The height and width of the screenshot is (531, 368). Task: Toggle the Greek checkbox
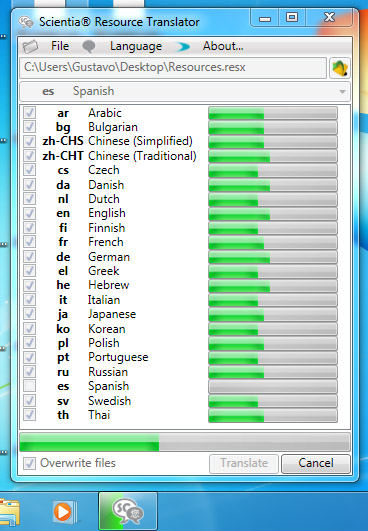pos(29,271)
